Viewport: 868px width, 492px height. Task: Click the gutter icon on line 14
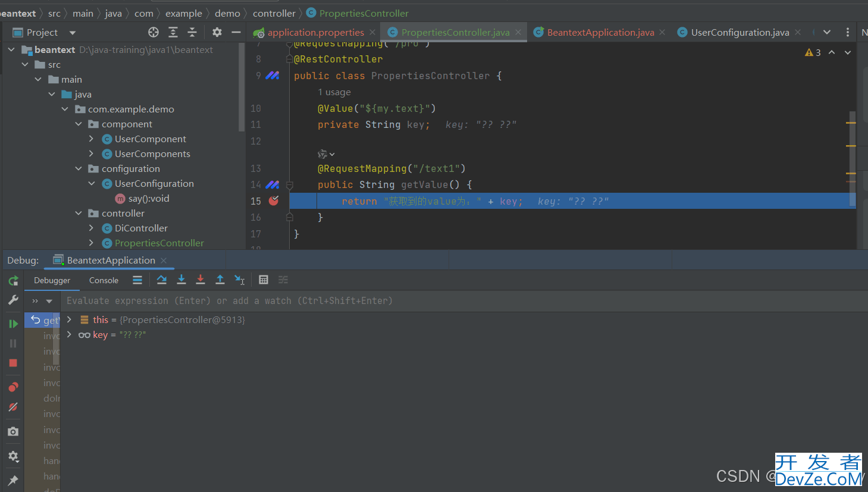coord(272,184)
